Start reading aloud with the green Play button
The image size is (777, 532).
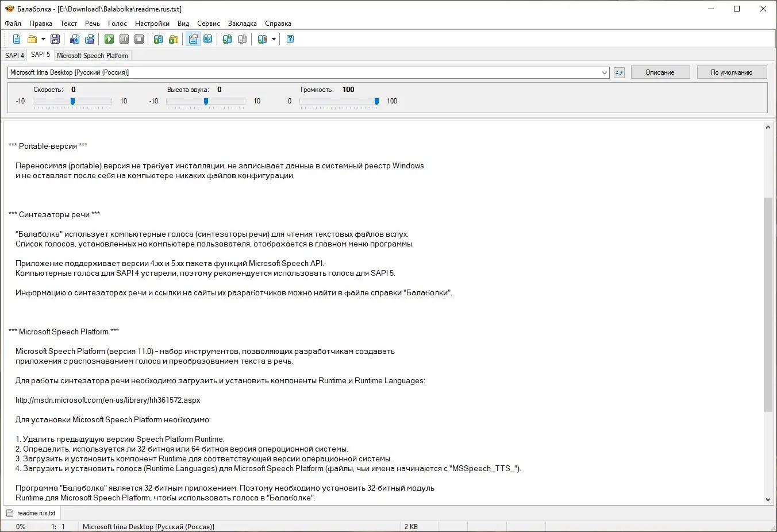point(109,39)
